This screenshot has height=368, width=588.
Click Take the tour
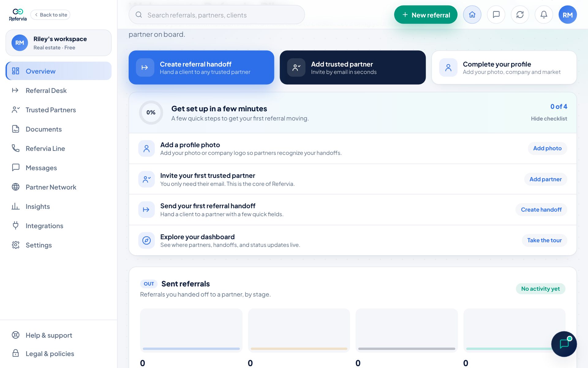[x=544, y=240]
